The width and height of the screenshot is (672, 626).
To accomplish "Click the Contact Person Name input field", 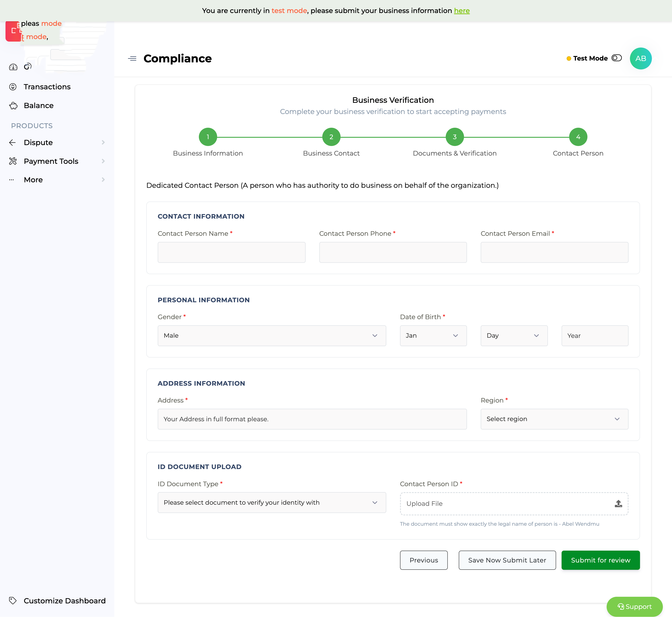I will point(231,252).
